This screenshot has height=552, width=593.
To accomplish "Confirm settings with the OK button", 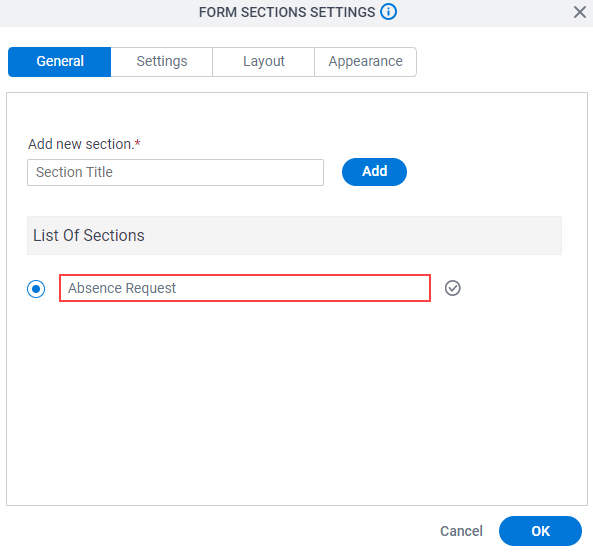I will 540,531.
